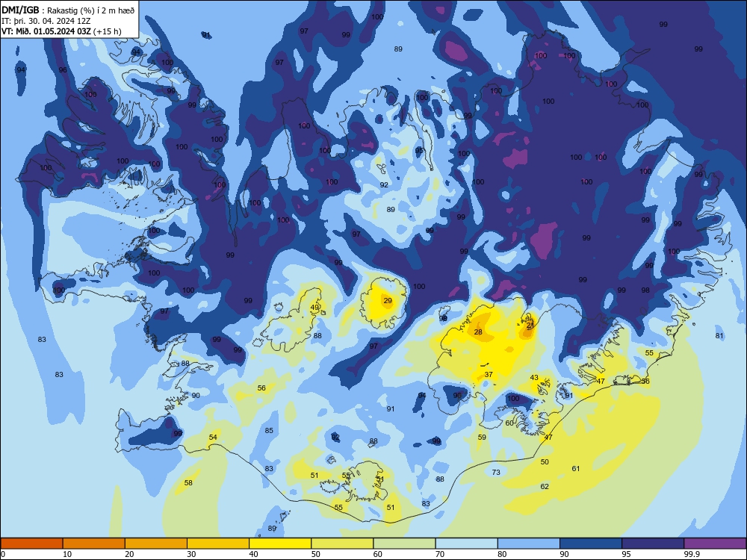
Task: Click the map value 95
Action: (419, 151)
